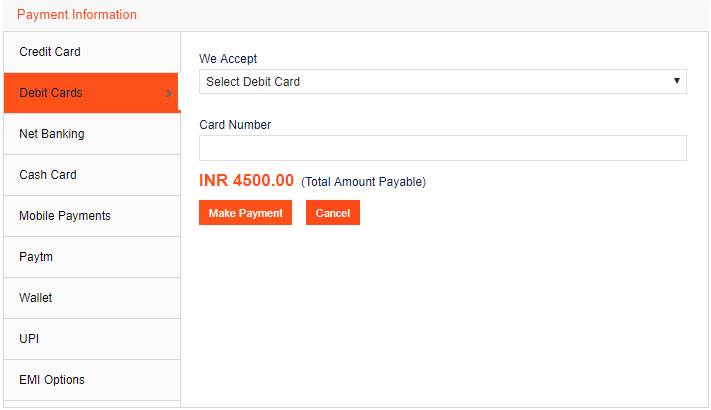Focus the Card Number input field

pos(442,148)
